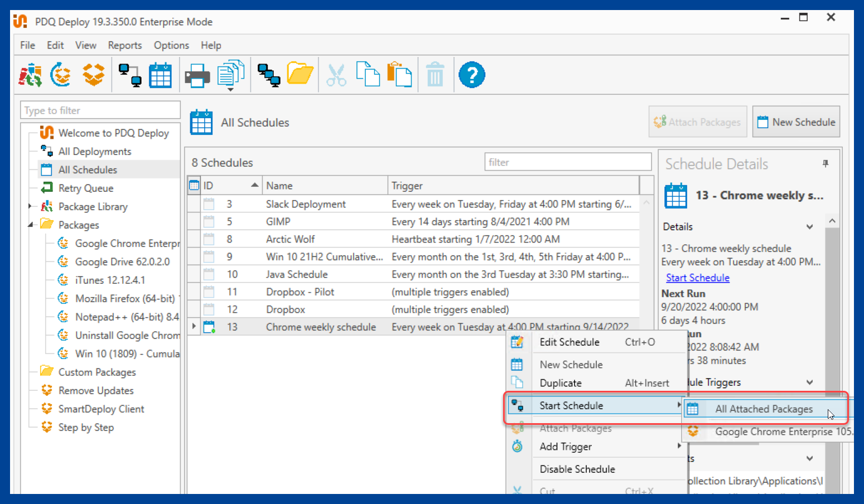Open the Options menu
The image size is (864, 504).
tap(171, 45)
